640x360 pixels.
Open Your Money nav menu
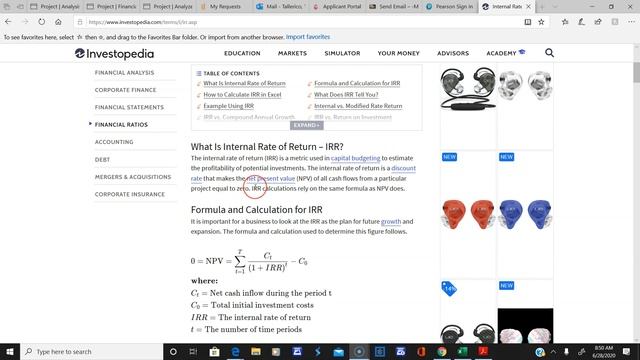(398, 53)
